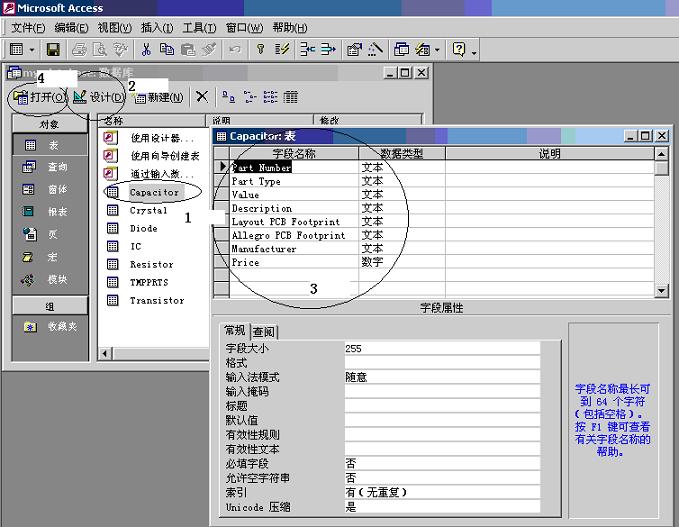Select the Crystal table in list

coord(149,210)
